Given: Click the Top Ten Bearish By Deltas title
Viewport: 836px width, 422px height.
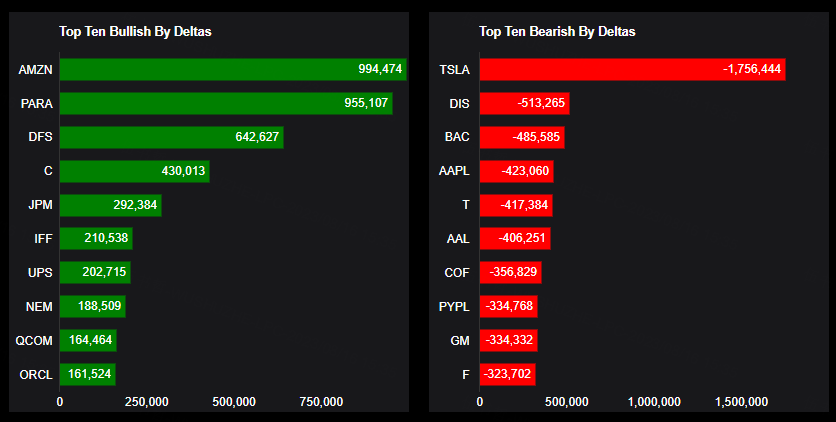Looking at the screenshot, I should click(557, 31).
